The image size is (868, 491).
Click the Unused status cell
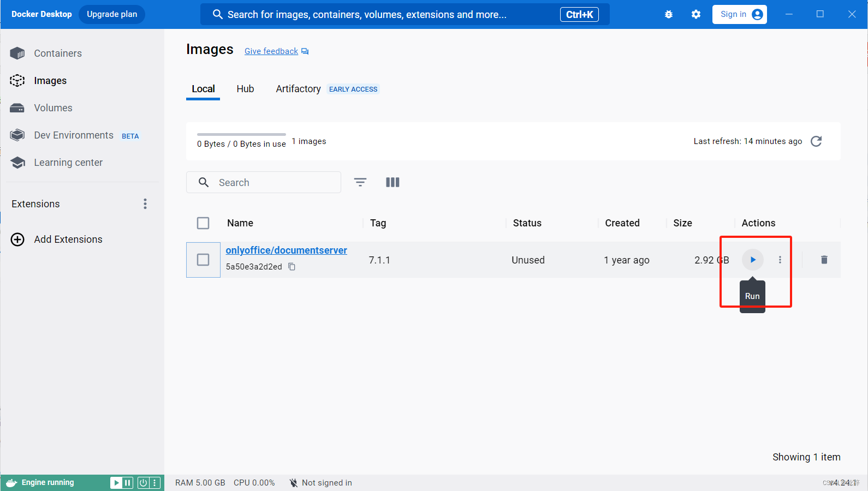528,260
